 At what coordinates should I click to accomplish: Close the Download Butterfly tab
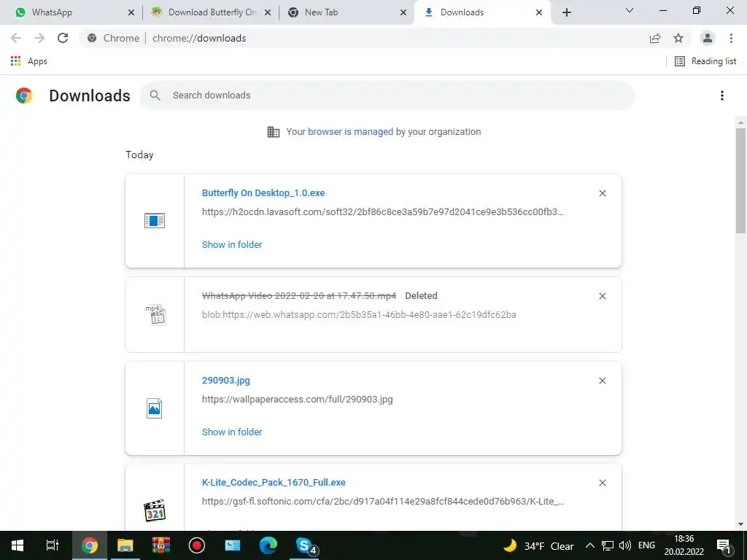tap(268, 12)
